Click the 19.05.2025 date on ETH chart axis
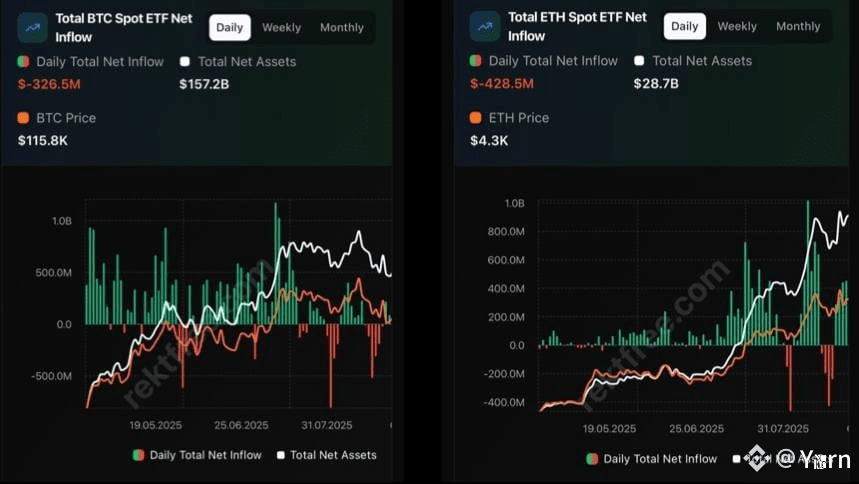 pos(609,429)
